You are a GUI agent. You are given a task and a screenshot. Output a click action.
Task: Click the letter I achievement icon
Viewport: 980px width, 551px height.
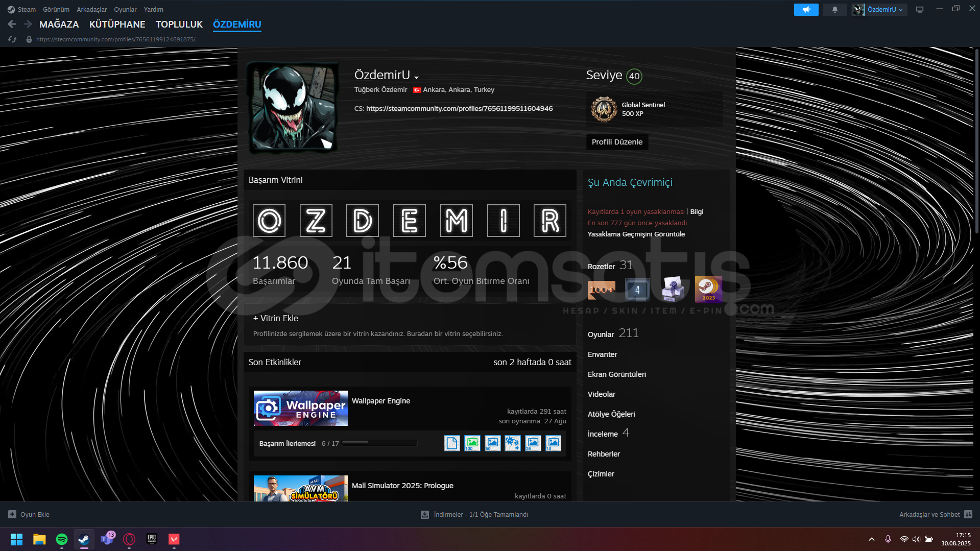click(504, 221)
